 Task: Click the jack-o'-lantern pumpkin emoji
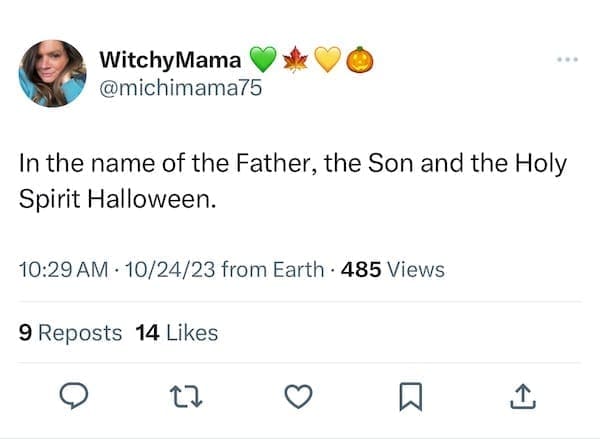click(x=360, y=60)
